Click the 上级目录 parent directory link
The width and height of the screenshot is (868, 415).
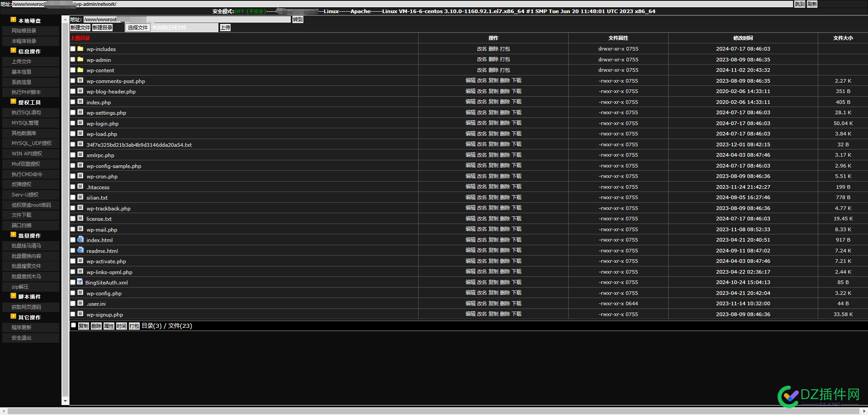(x=80, y=38)
